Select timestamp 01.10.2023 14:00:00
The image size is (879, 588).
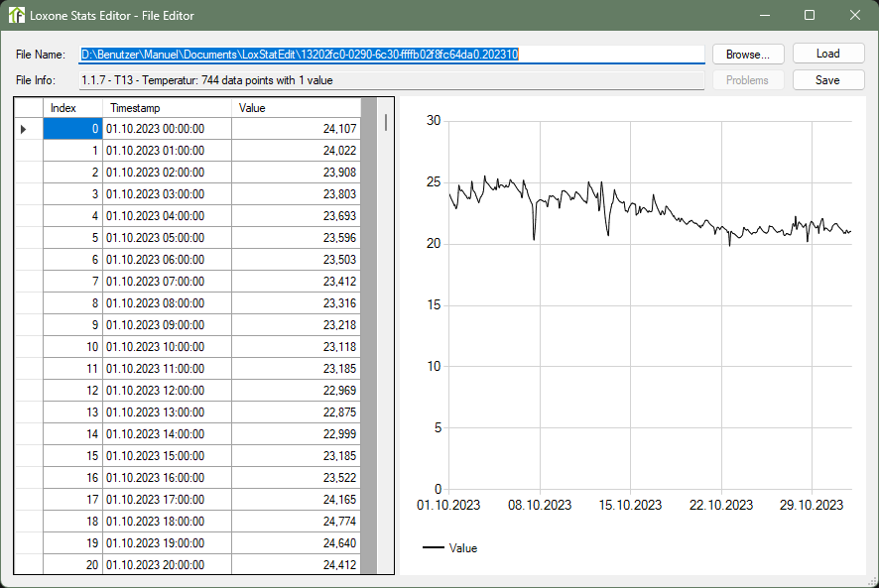click(x=167, y=435)
